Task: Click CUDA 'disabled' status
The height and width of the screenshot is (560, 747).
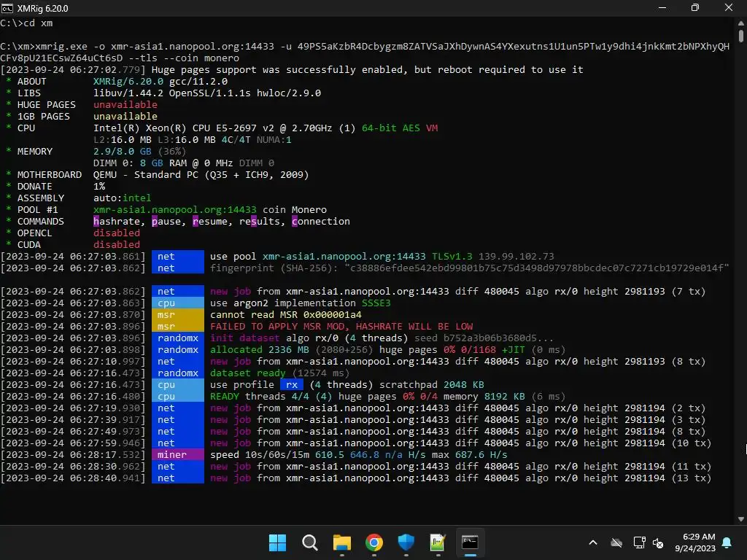Action: click(117, 245)
